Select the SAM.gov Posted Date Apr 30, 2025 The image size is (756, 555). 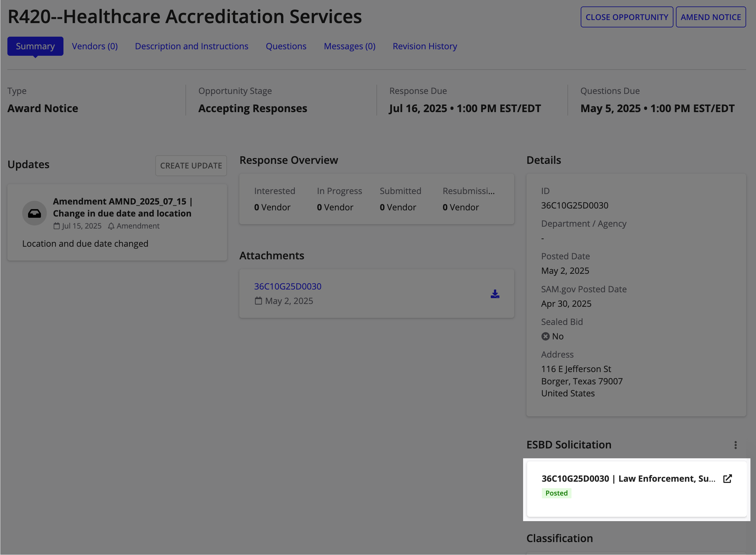point(566,304)
